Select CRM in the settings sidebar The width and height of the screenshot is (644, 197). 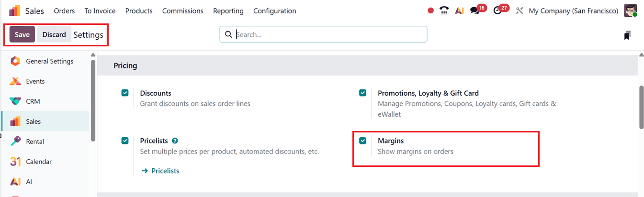tap(33, 101)
